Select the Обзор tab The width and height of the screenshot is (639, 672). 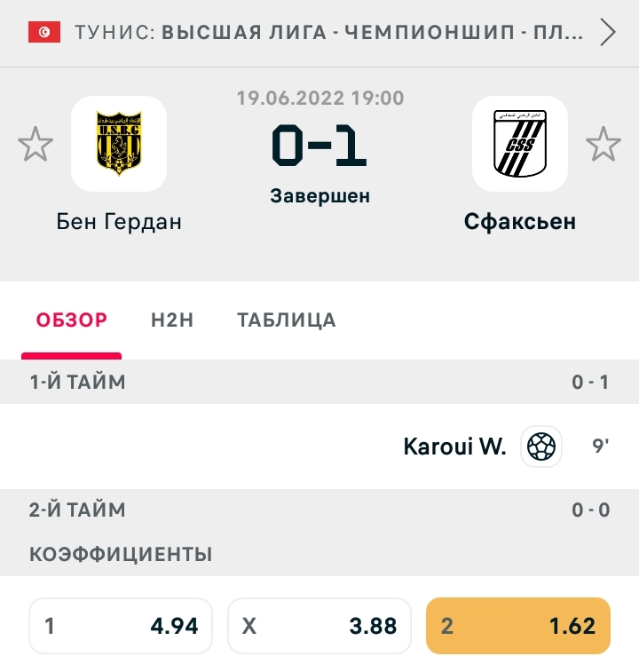pyautogui.click(x=72, y=320)
